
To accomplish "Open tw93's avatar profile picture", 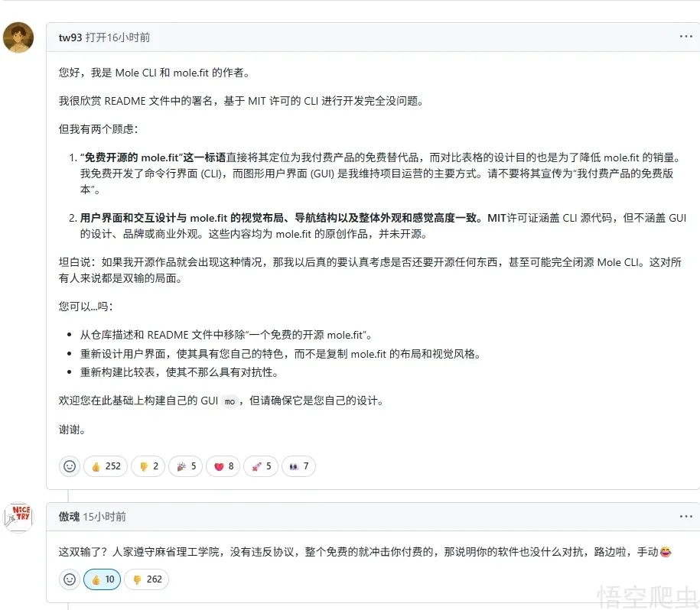I will click(18, 37).
